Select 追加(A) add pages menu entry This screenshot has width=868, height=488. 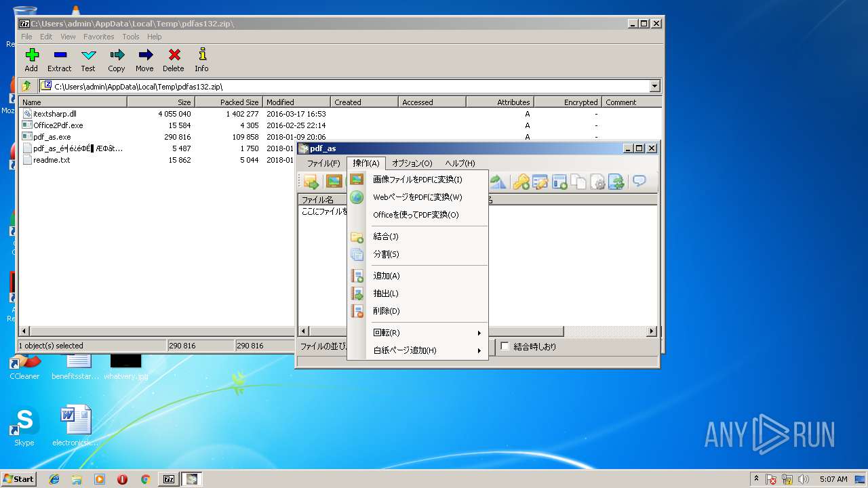coord(418,276)
